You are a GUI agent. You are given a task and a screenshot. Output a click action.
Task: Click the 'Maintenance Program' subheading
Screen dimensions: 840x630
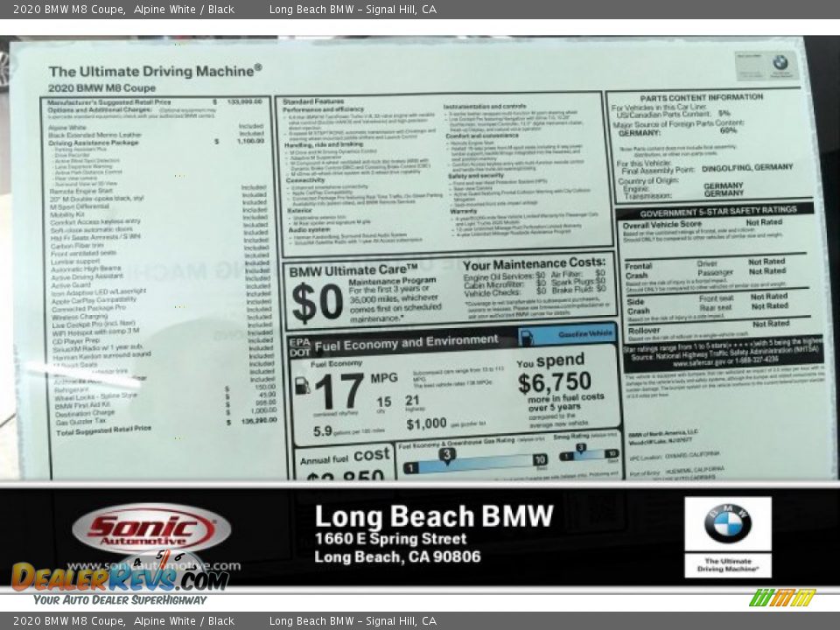tap(392, 281)
